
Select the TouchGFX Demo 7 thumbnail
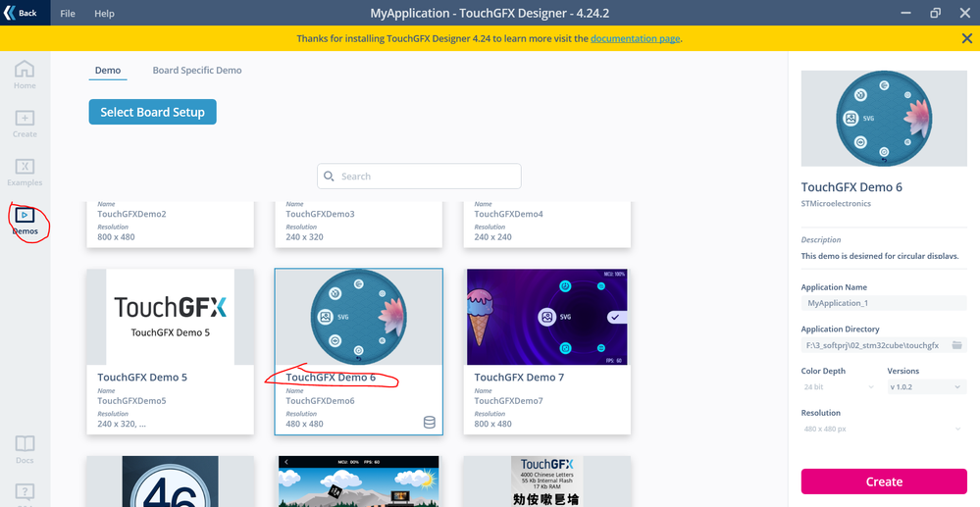pos(546,317)
